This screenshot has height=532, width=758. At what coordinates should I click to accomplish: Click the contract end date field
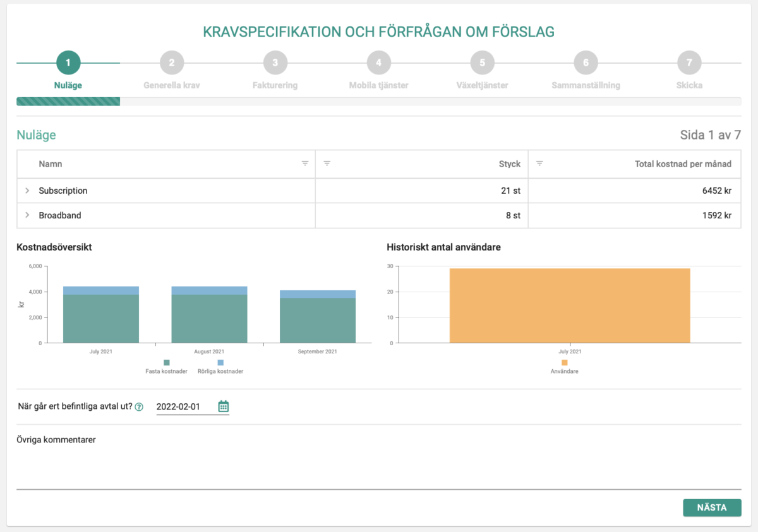click(x=184, y=407)
